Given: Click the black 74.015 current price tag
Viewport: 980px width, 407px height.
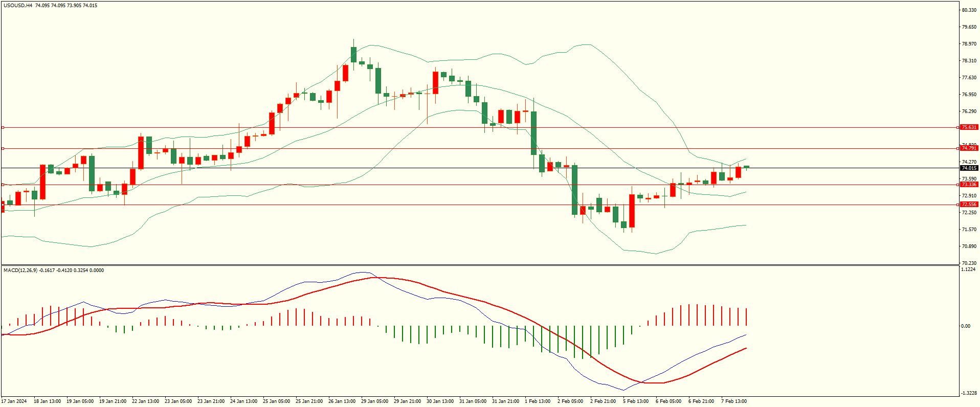Looking at the screenshot, I should coord(969,168).
